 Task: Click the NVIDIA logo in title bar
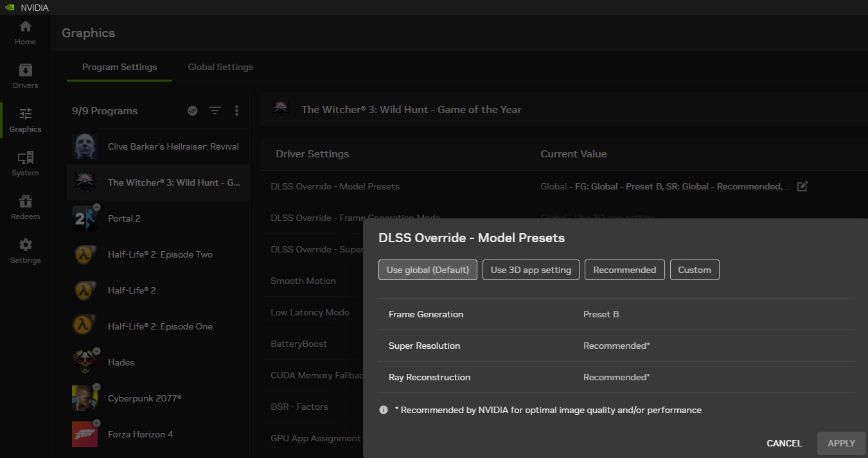pyautogui.click(x=10, y=8)
